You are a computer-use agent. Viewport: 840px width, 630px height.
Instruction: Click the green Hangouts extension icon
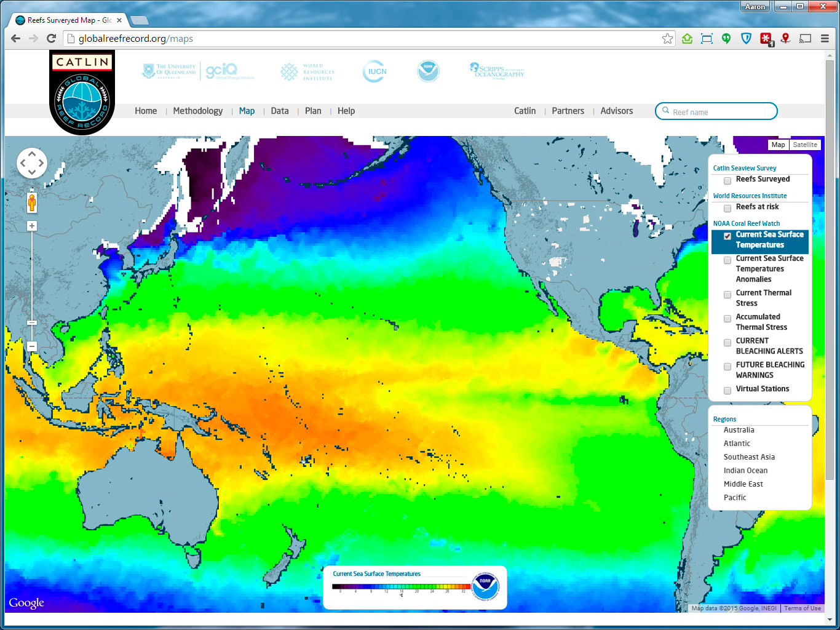[x=726, y=38]
